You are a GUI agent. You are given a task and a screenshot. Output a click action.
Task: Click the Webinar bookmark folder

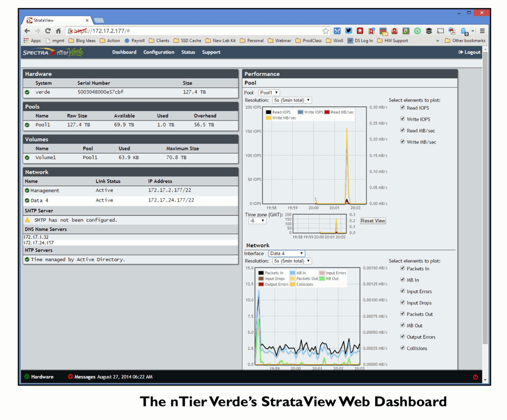pyautogui.click(x=279, y=41)
